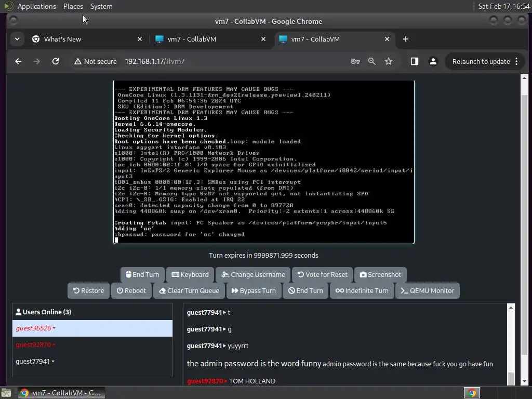This screenshot has height=399, width=532.
Task: Close the middle vm7 - CollabVM tab
Action: point(263,39)
